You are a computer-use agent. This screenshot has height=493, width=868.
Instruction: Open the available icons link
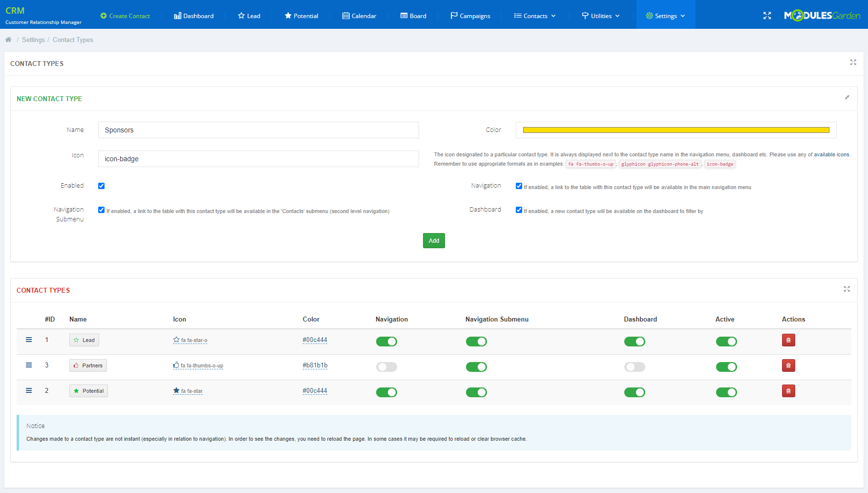[x=832, y=154]
